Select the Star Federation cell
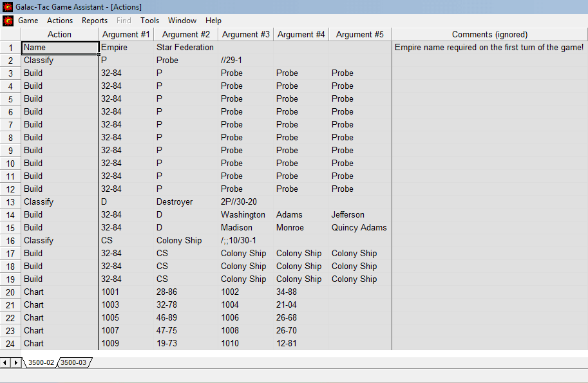Image resolution: width=588 pixels, height=383 pixels. point(185,47)
